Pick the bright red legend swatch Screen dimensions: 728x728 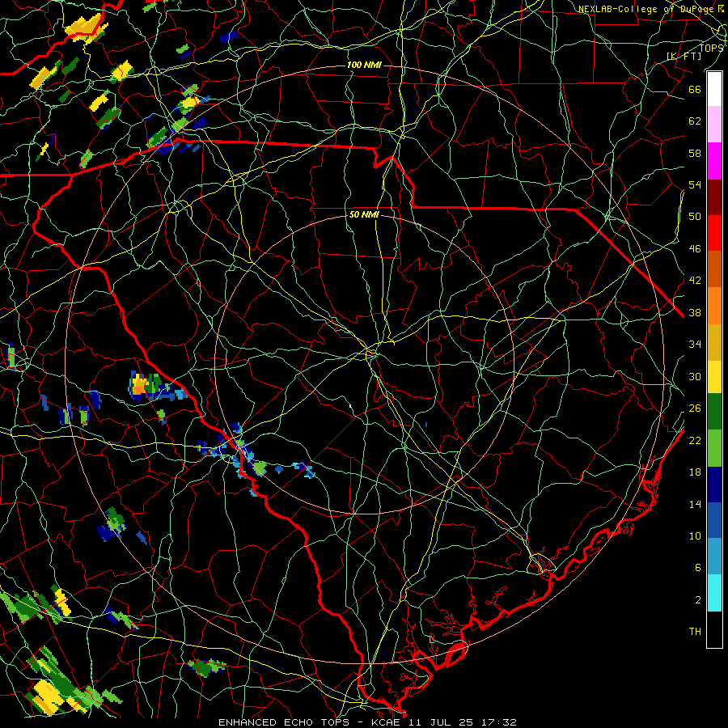point(714,233)
